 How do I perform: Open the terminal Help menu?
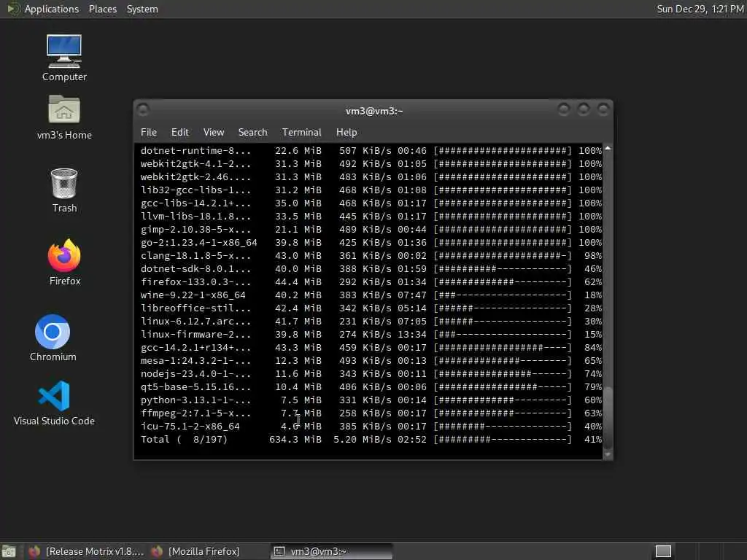(x=347, y=133)
